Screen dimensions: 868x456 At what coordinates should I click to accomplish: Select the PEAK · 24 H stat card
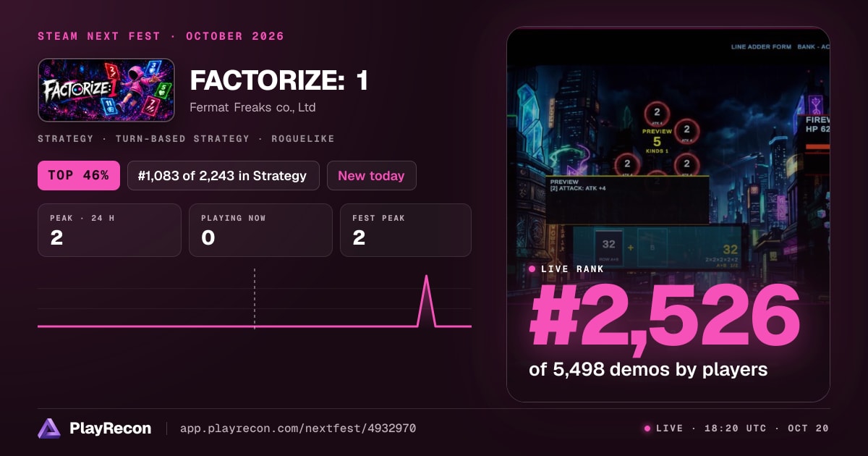tap(109, 230)
